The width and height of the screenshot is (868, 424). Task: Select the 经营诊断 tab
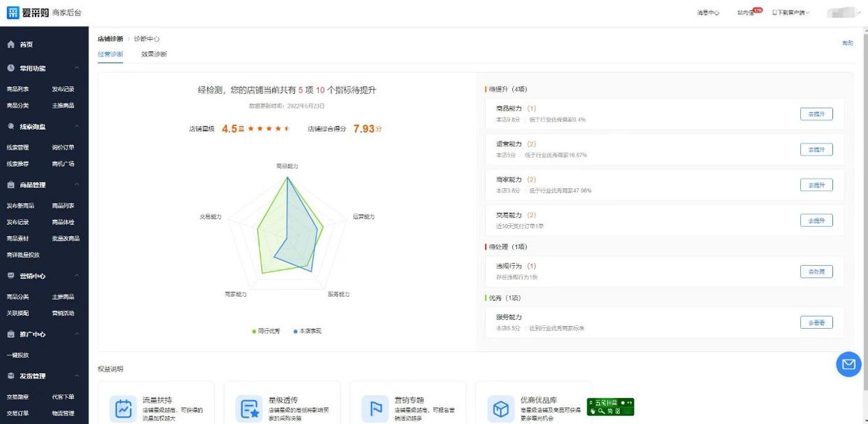click(110, 55)
